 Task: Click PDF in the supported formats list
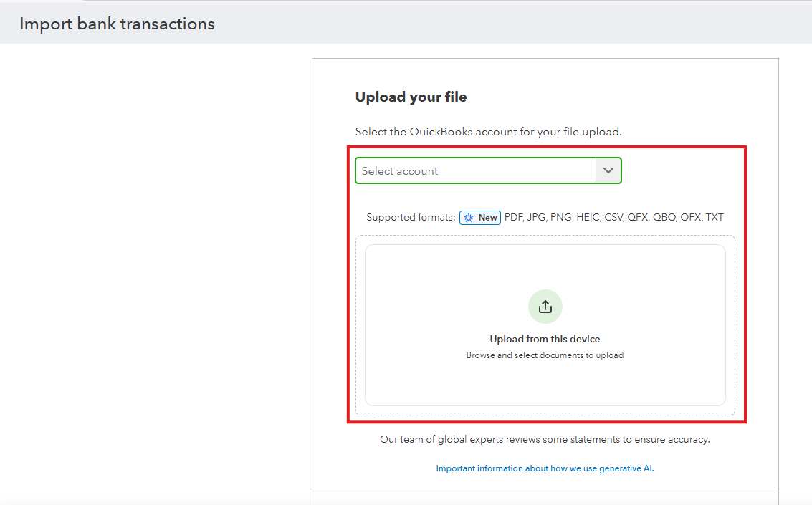point(513,217)
